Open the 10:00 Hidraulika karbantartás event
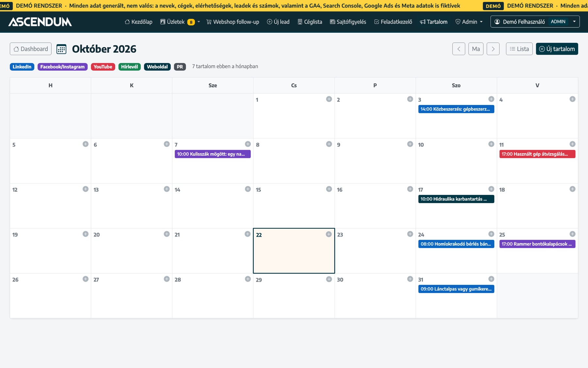Image resolution: width=588 pixels, height=368 pixels. click(456, 199)
